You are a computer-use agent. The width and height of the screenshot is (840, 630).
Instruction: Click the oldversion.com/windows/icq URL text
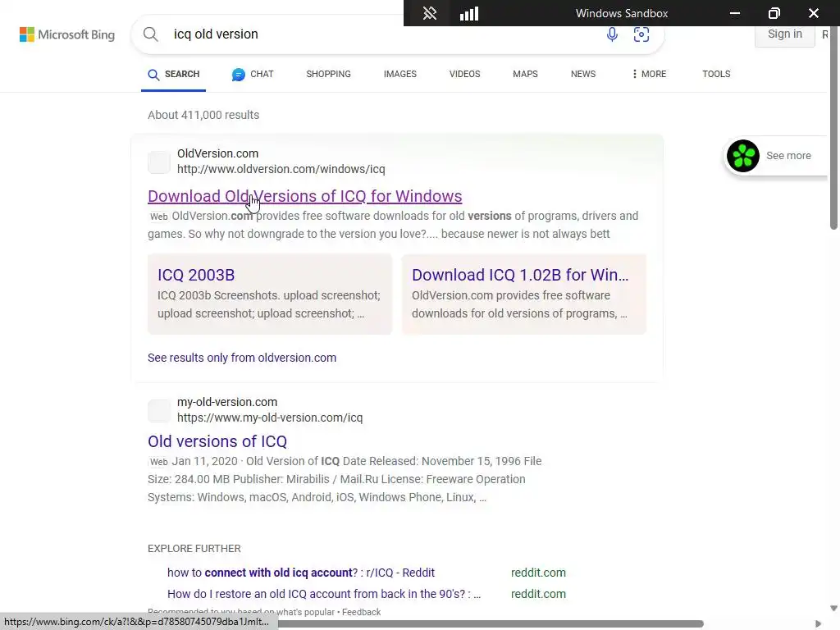point(281,169)
